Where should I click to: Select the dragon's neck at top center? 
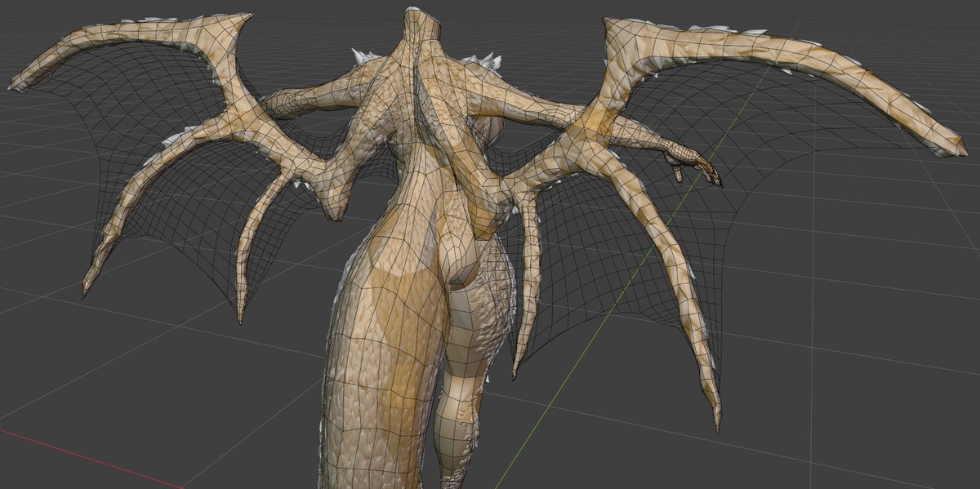click(x=423, y=29)
